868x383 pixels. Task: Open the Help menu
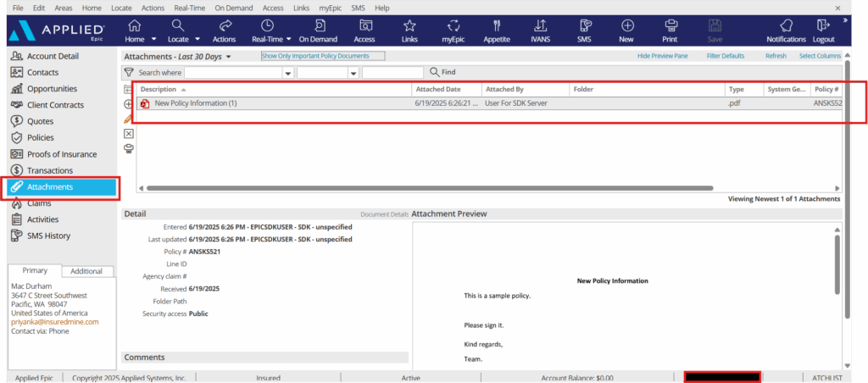pos(382,8)
